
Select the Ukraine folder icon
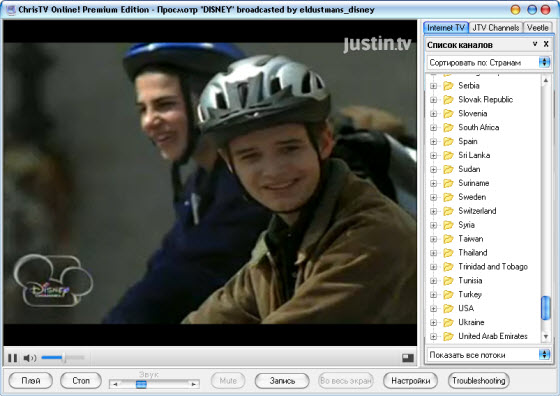448,322
